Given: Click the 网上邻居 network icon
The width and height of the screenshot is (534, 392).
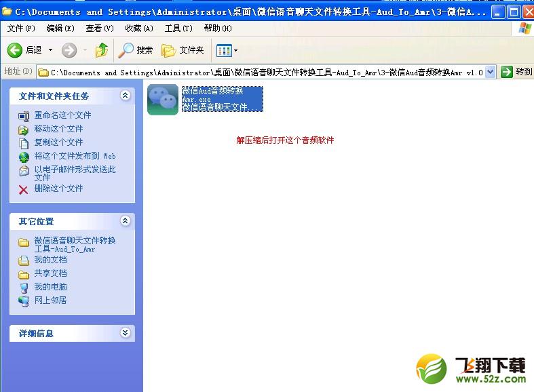Looking at the screenshot, I should [x=24, y=302].
